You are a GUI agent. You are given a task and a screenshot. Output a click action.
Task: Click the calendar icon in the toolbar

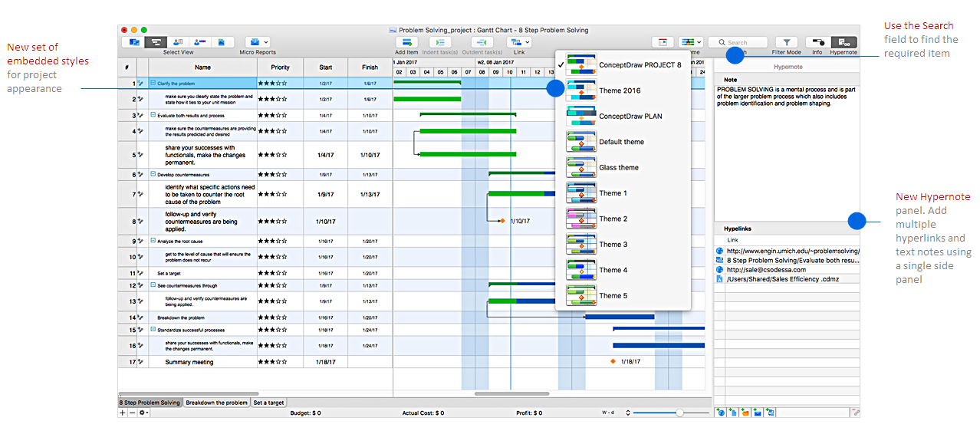click(663, 42)
